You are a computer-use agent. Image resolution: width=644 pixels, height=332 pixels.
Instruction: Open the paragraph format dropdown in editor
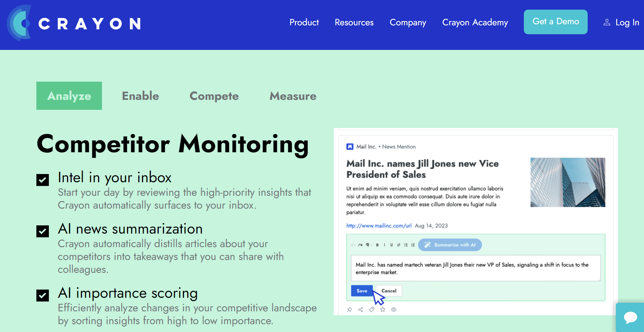click(x=368, y=245)
